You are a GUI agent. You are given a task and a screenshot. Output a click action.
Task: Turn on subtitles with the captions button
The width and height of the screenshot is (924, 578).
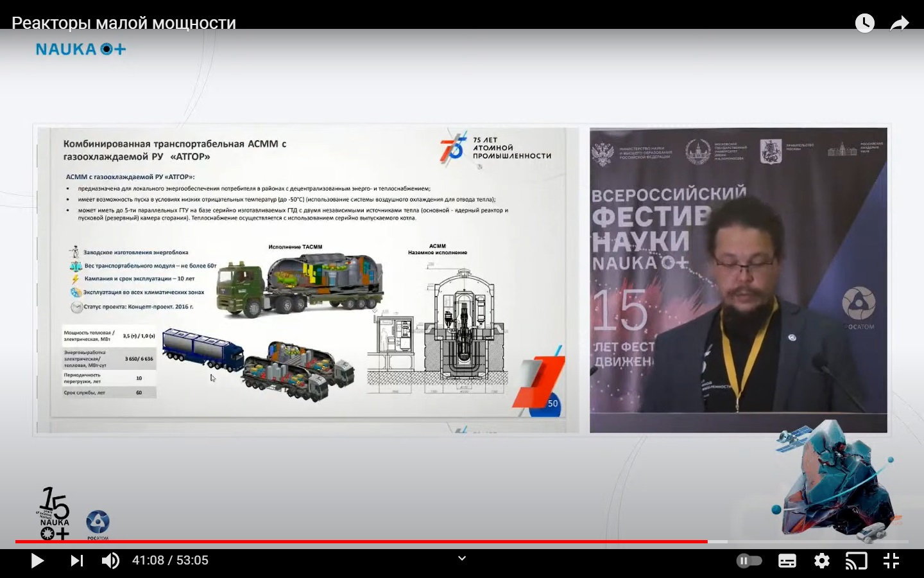(787, 561)
